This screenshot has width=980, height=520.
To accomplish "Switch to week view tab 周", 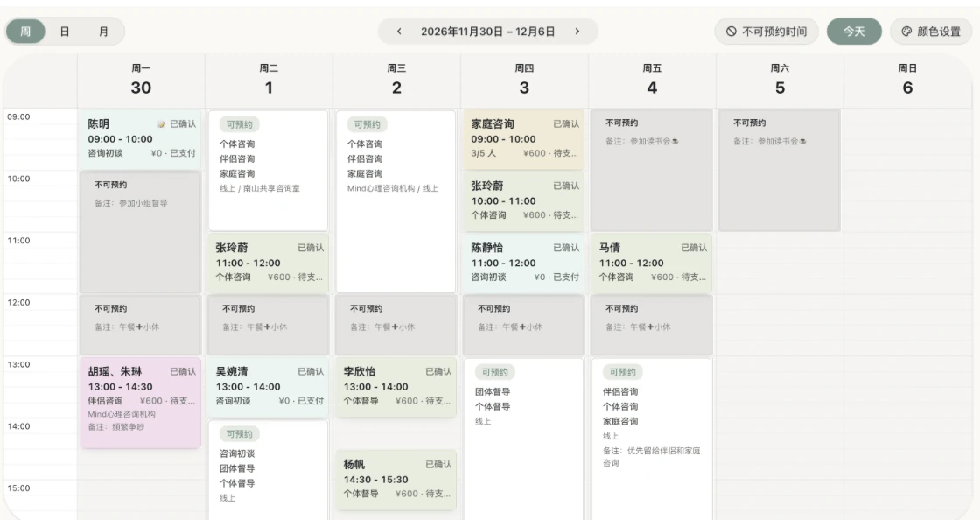I will coord(25,32).
